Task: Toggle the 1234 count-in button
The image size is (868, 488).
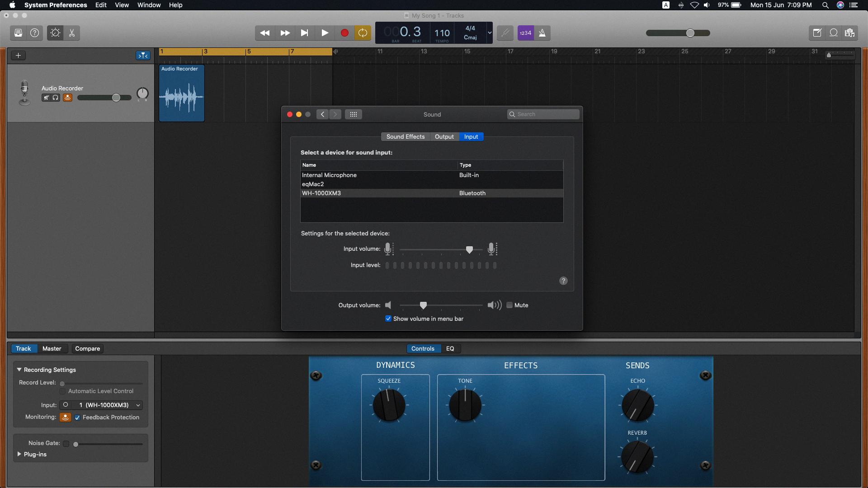Action: pyautogui.click(x=525, y=33)
